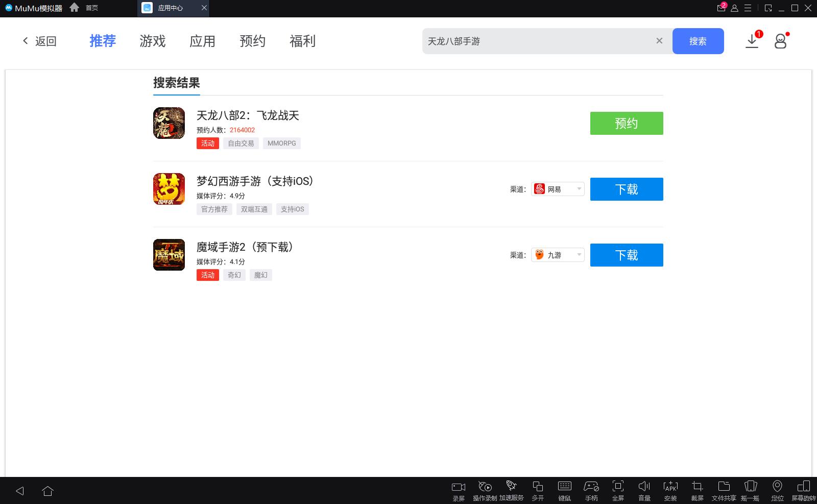The height and width of the screenshot is (504, 817).
Task: Switch to the 首页 home tab
Action: click(84, 8)
